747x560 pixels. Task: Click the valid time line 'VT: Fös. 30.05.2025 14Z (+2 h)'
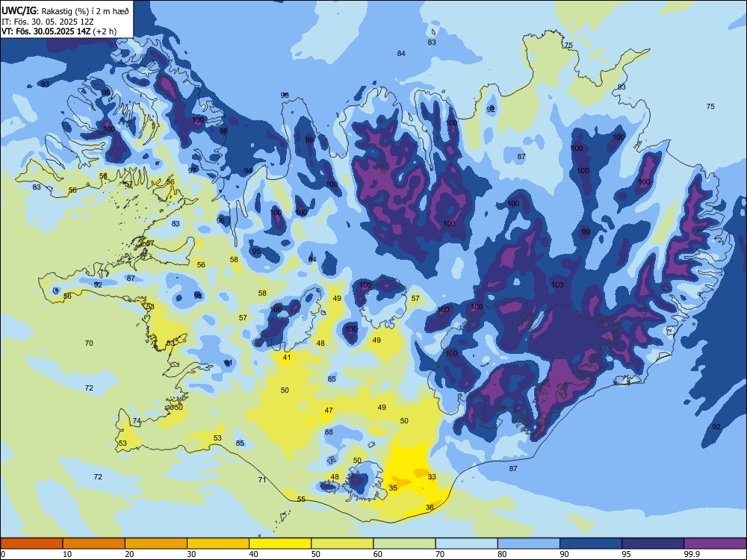[x=58, y=31]
